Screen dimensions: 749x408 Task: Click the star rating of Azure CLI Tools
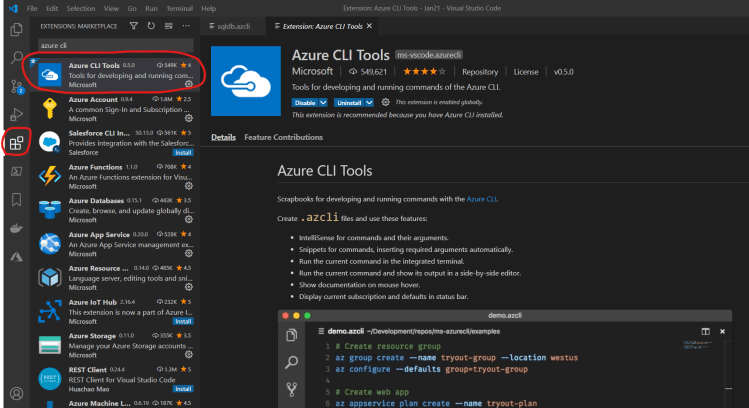coord(424,72)
